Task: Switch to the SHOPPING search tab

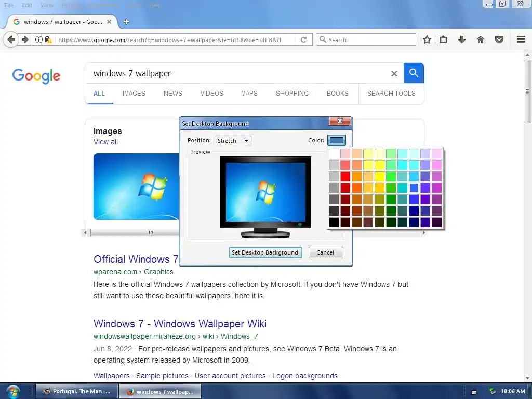Action: point(292,94)
